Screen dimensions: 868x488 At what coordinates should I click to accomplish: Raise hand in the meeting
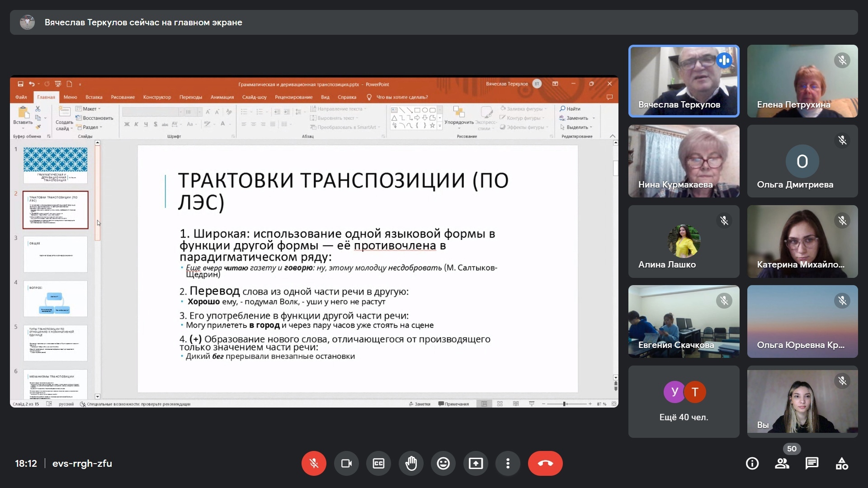[411, 463]
